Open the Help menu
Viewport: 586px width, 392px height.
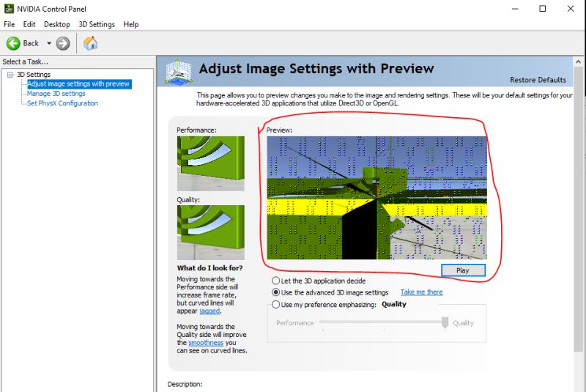click(x=131, y=24)
